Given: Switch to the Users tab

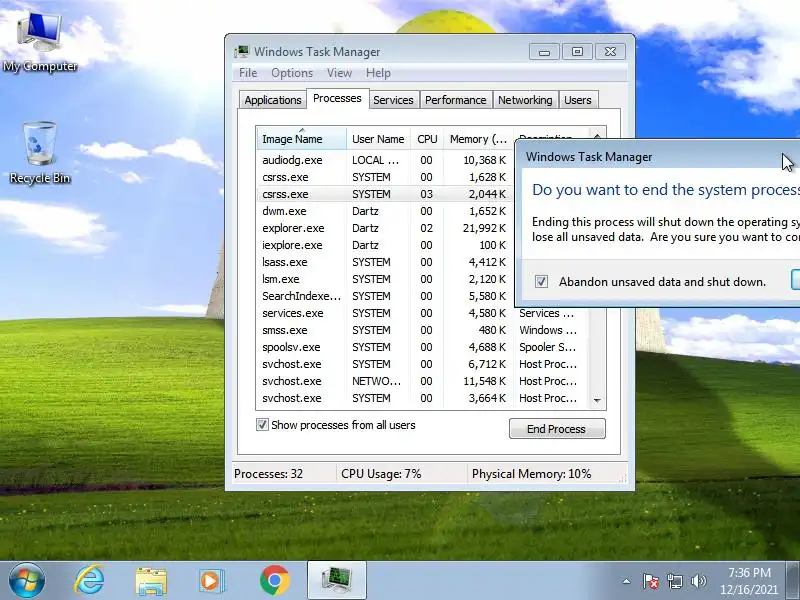Looking at the screenshot, I should click(578, 100).
